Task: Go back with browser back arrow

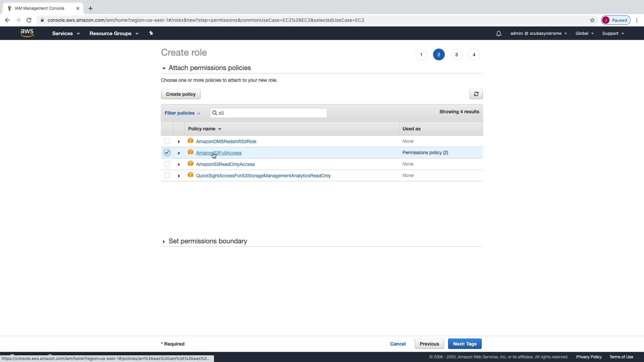Action: (7, 20)
